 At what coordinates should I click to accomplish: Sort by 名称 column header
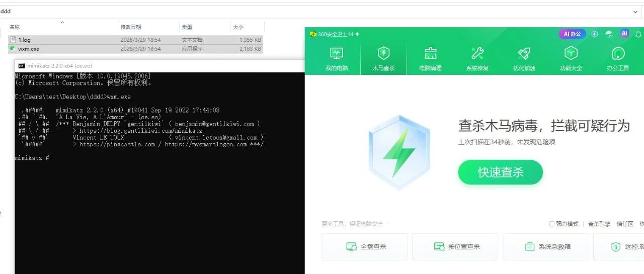coord(62,27)
